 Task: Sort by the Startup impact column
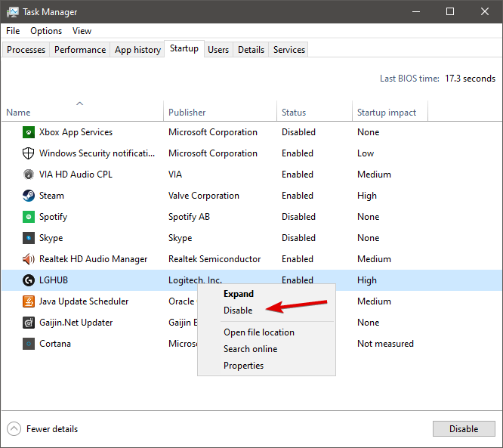pos(387,113)
